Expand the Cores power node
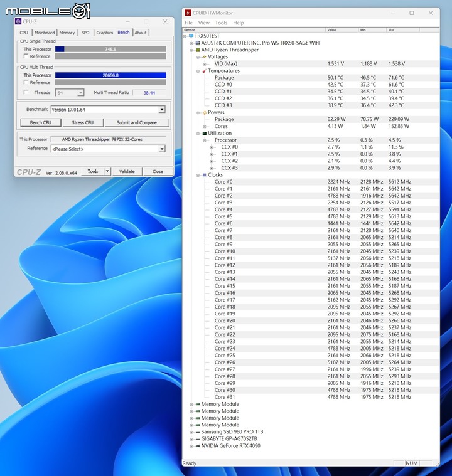 [x=205, y=126]
